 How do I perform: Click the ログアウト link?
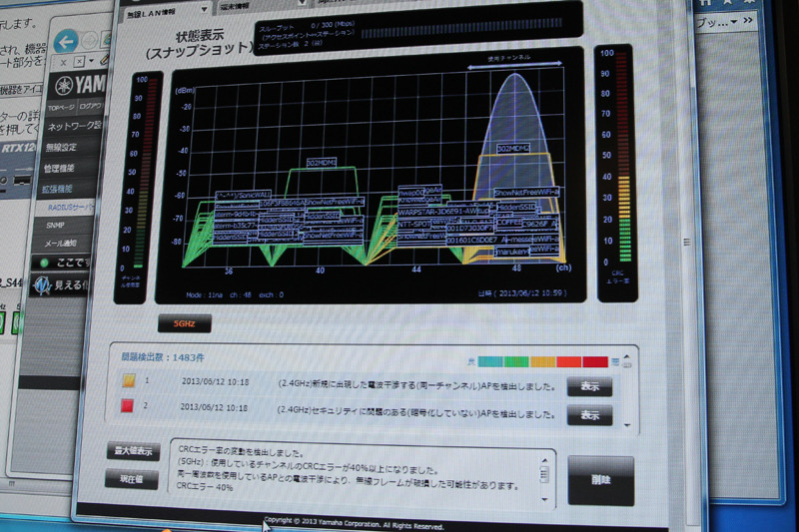(x=91, y=107)
